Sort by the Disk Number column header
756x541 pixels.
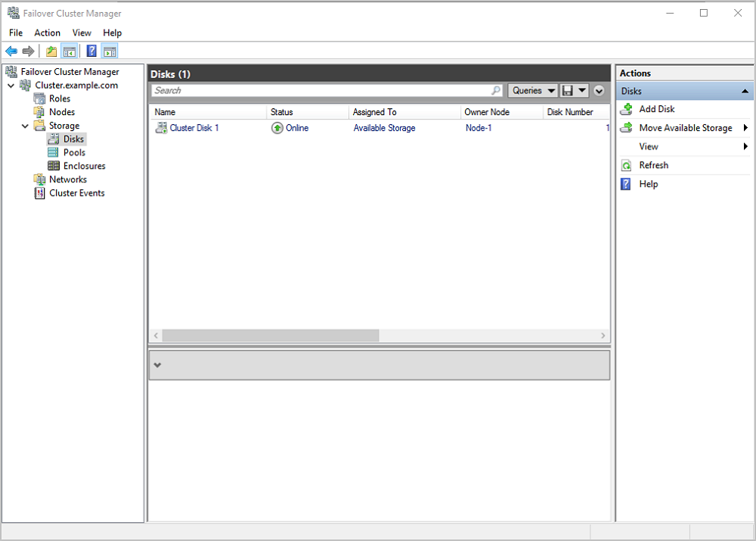pos(577,112)
